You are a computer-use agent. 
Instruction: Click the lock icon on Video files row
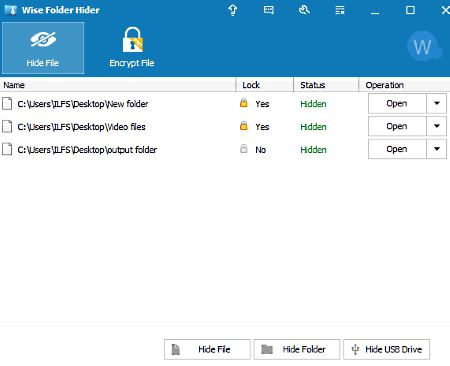244,126
